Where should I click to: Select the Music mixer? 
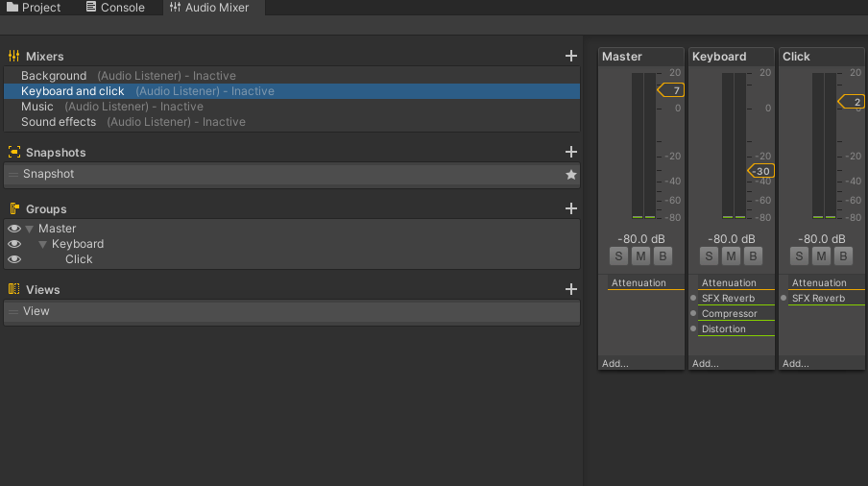pos(292,107)
